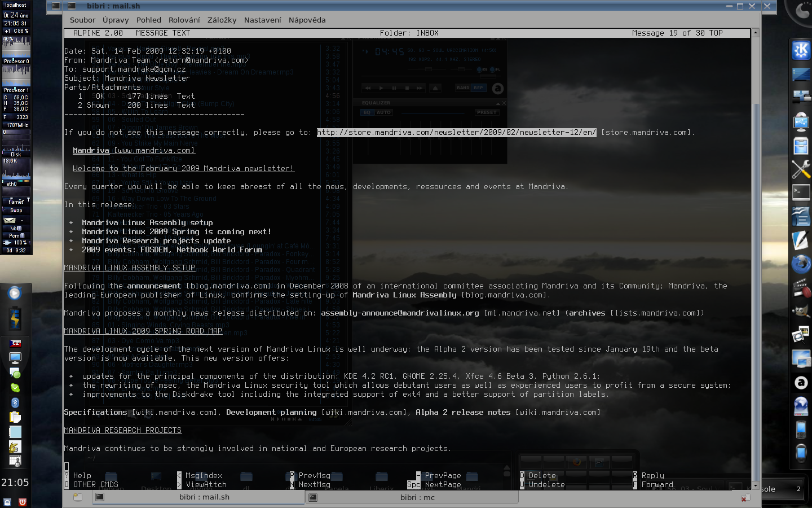812x508 pixels.
Task: Switch to the 'bibri : mc' tab
Action: point(412,497)
